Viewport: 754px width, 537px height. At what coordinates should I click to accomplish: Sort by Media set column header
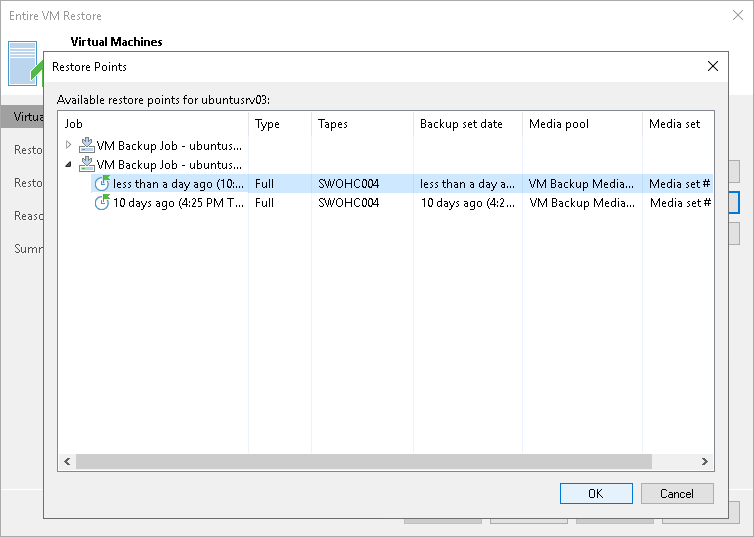point(678,124)
